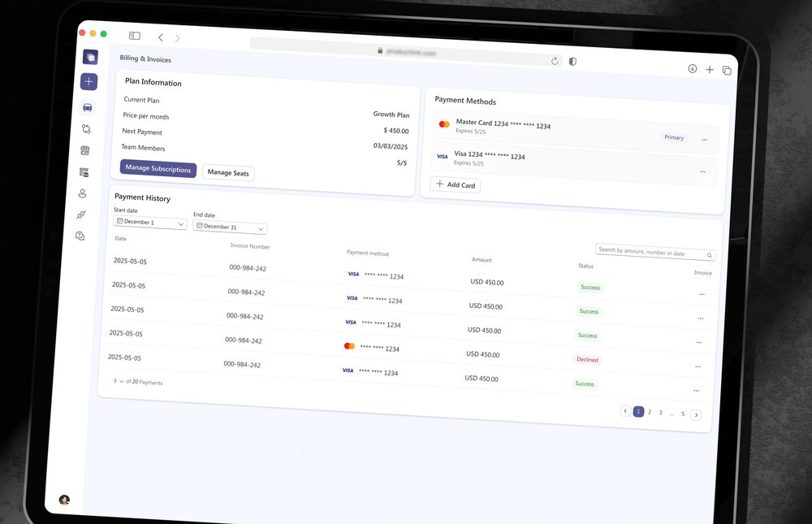Image resolution: width=812 pixels, height=524 pixels.
Task: Click the Add Card button
Action: (456, 184)
